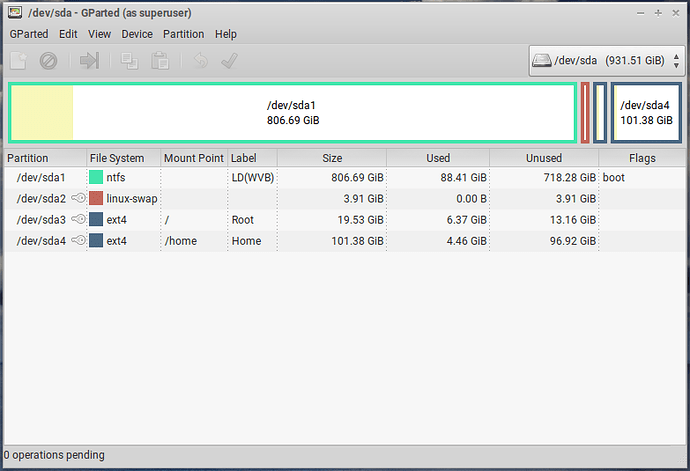
Task: Select the red swap block in disk map
Action: pyautogui.click(x=585, y=113)
